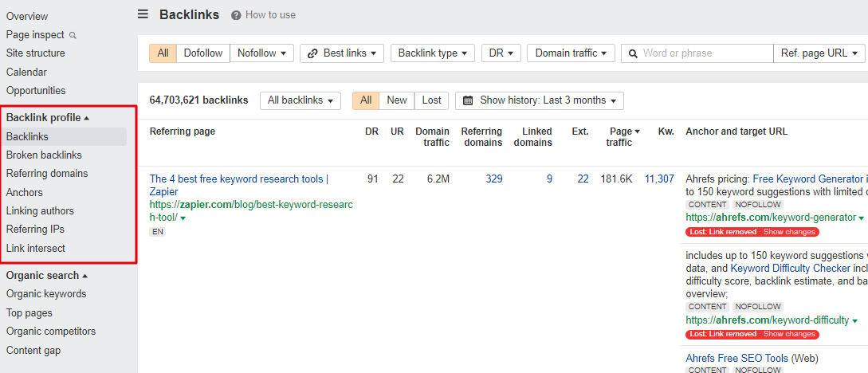Image resolution: width=868 pixels, height=373 pixels.
Task: Click the 64,703,621 backlinks count
Action: [198, 100]
